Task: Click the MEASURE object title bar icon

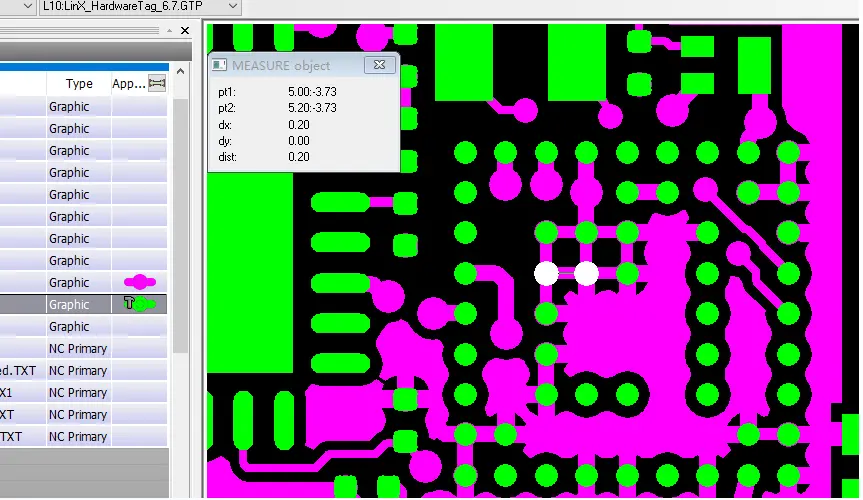Action: pyautogui.click(x=220, y=65)
